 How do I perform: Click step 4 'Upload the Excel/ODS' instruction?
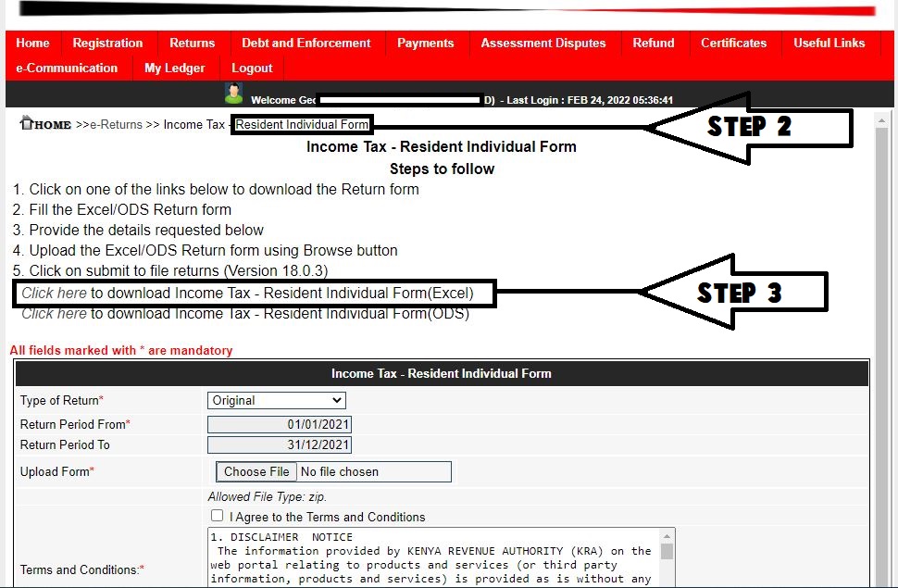click(205, 250)
